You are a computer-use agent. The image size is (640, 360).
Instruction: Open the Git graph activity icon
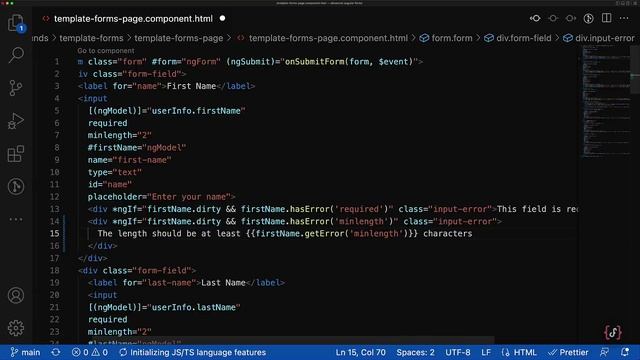[16, 187]
